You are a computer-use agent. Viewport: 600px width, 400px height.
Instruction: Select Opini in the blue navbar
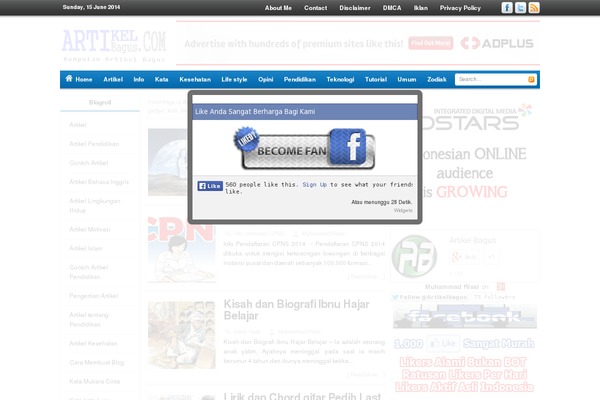(266, 80)
